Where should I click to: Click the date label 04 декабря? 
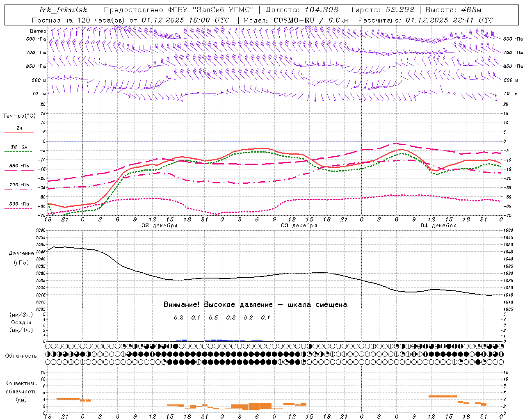[438, 226]
